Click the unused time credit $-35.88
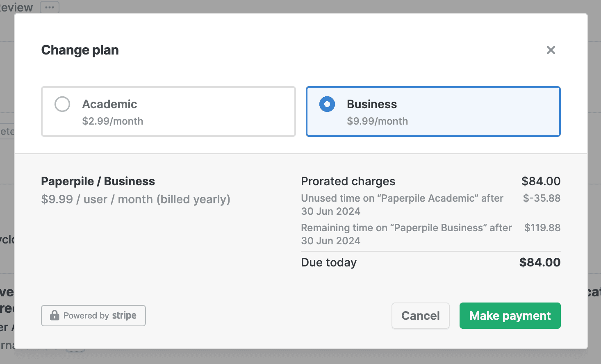The height and width of the screenshot is (364, 601). (x=542, y=198)
